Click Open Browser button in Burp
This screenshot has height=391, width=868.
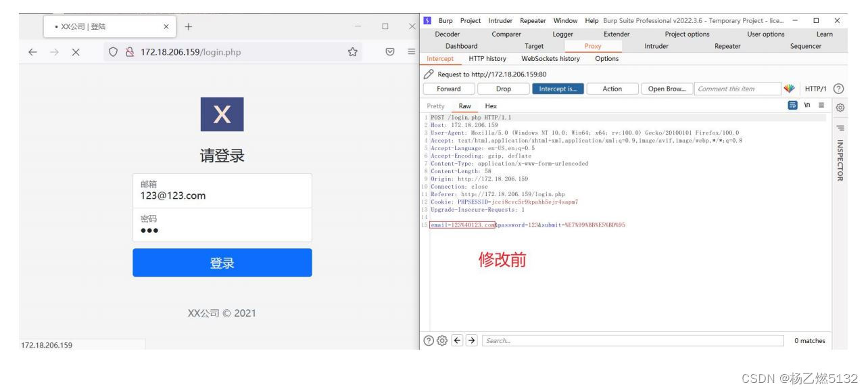click(667, 89)
